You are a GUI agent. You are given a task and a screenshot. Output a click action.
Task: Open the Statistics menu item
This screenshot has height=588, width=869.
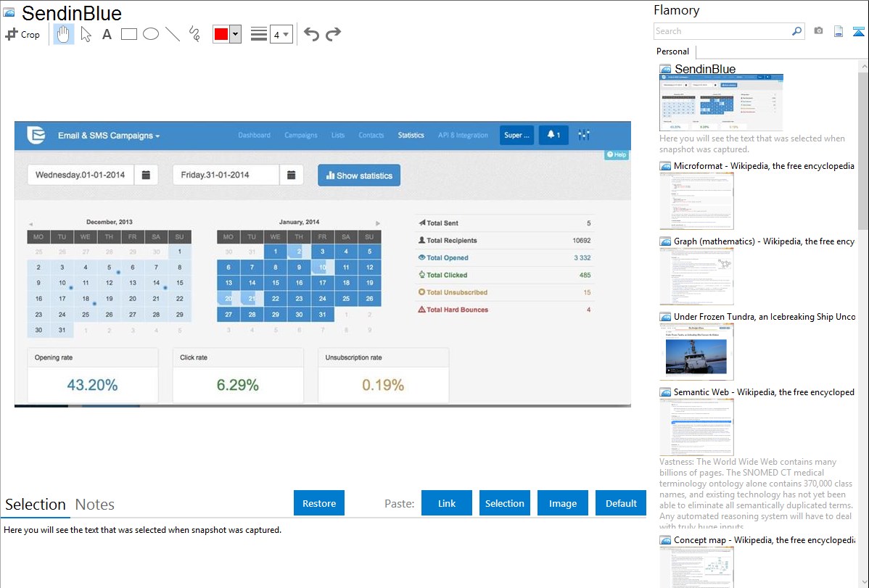[411, 136]
